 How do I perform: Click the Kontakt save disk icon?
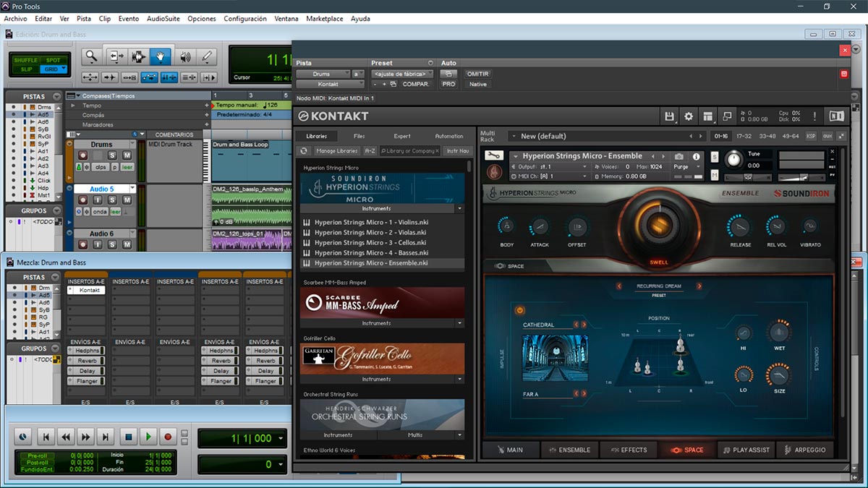click(670, 116)
